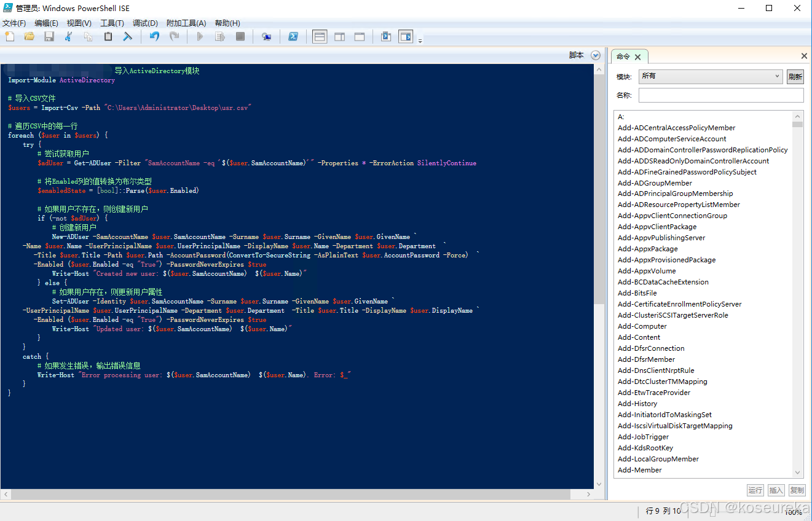Viewport: 812px width, 521px height.
Task: Click the 复制 button
Action: point(797,490)
